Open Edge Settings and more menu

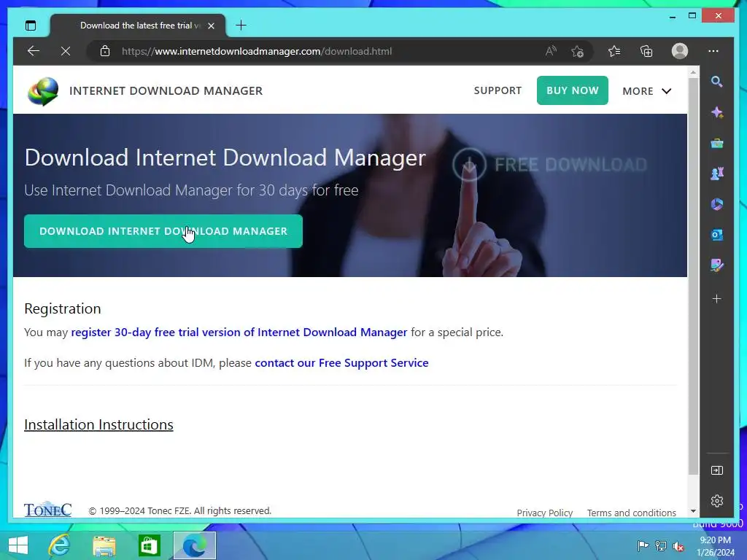(x=713, y=51)
